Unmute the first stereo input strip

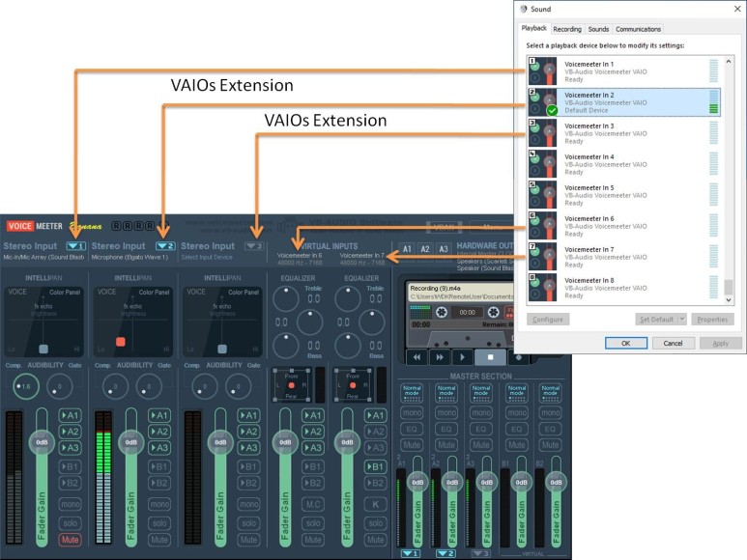pos(70,540)
